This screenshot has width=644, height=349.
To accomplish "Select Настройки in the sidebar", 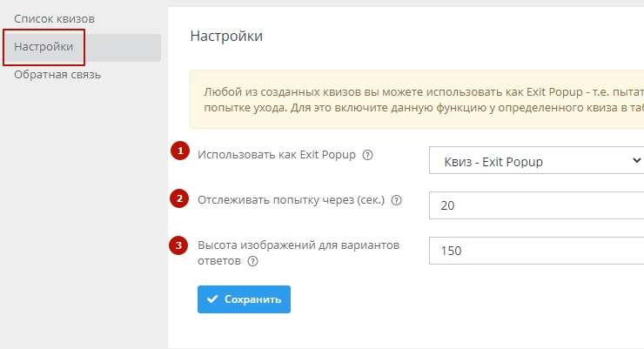I will [x=44, y=46].
